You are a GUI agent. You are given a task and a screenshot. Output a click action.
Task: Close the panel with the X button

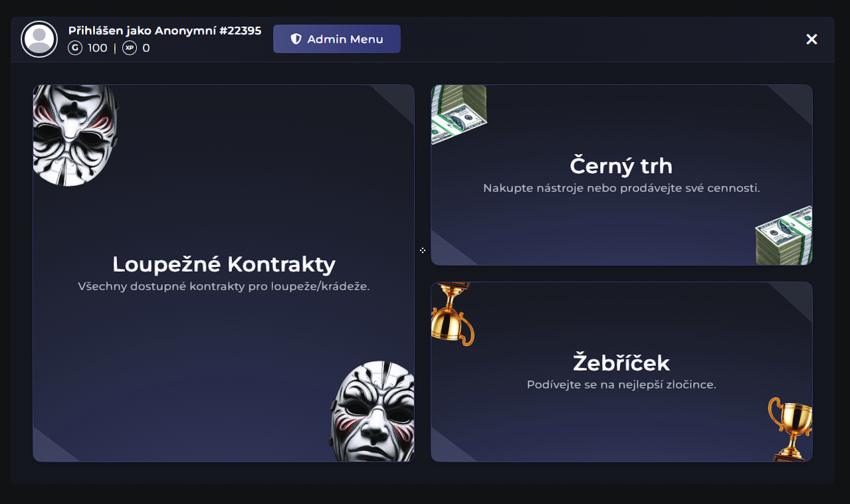point(811,39)
